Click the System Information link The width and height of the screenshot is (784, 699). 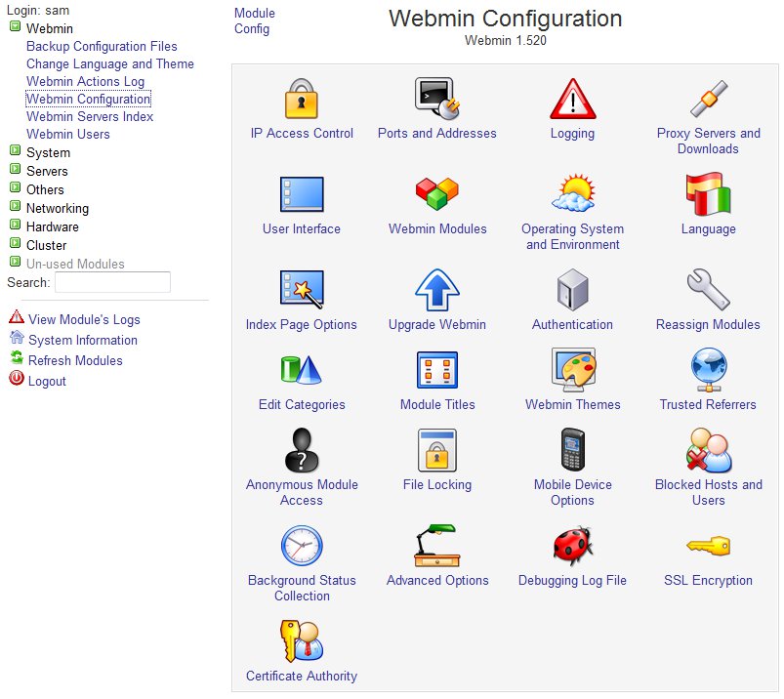82,340
